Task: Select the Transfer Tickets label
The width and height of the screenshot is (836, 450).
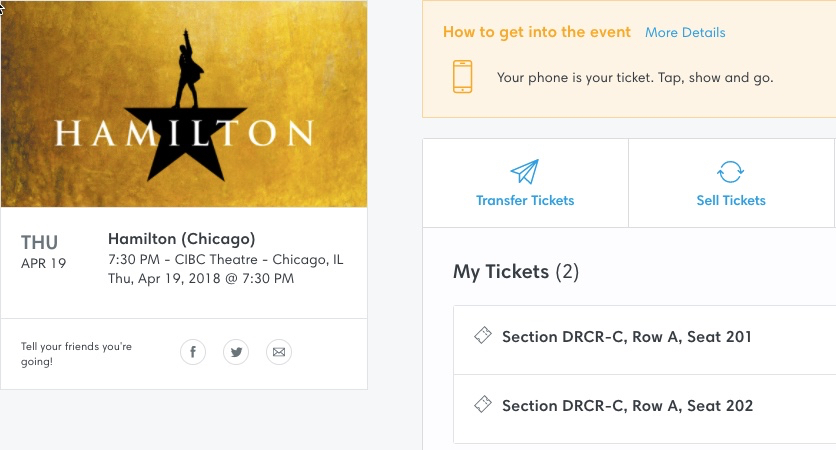Action: click(525, 200)
